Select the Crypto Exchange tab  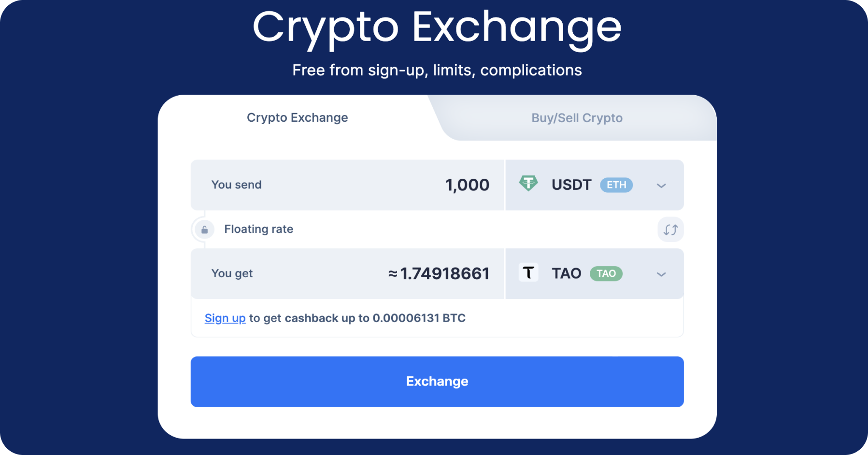(x=298, y=117)
